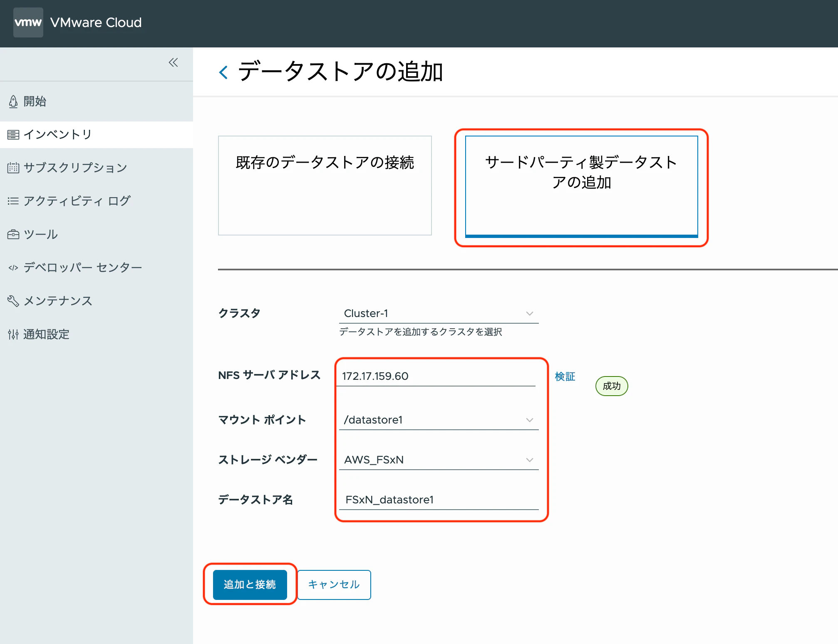This screenshot has width=838, height=644.
Task: Click the 検証 link
Action: click(x=565, y=376)
